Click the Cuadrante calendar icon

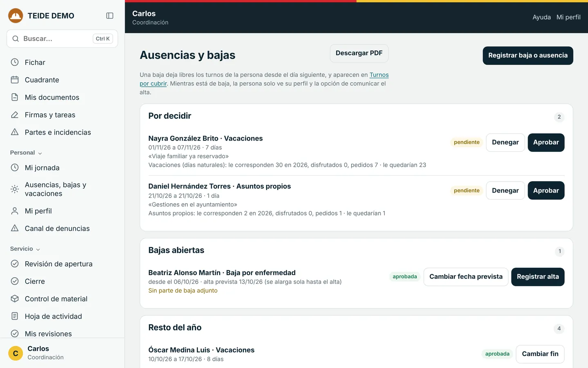(15, 80)
